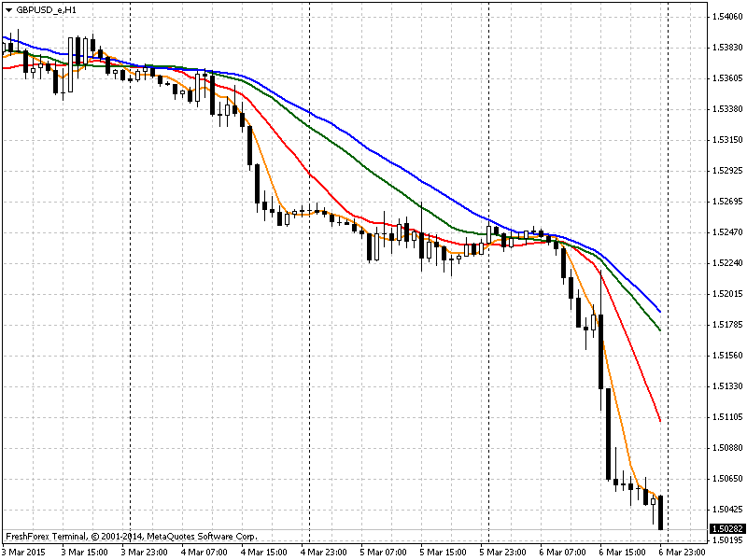Click the 6 Mar 23:00 time label
The image size is (747, 560).
[683, 553]
